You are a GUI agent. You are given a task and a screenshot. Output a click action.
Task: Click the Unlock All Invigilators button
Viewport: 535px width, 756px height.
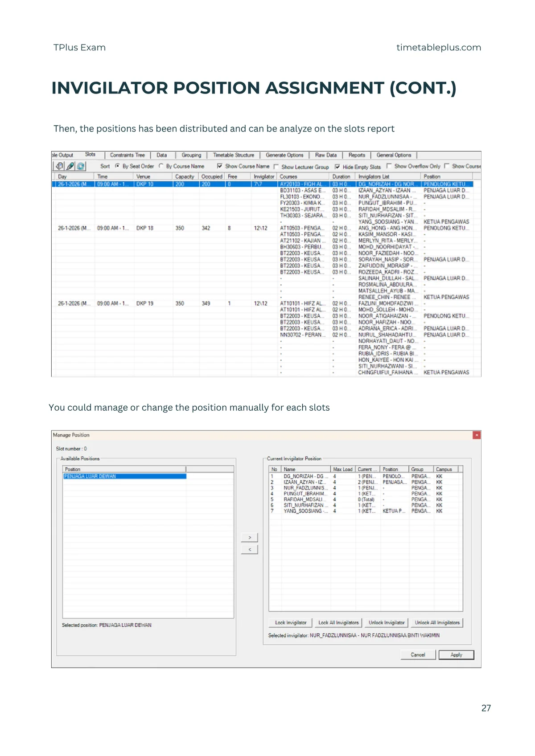click(x=437, y=622)
